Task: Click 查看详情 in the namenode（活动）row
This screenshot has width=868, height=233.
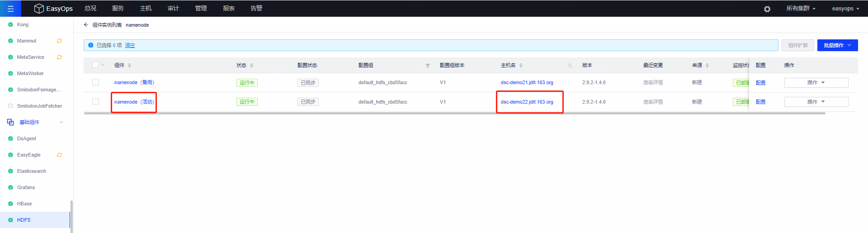Action: click(653, 102)
